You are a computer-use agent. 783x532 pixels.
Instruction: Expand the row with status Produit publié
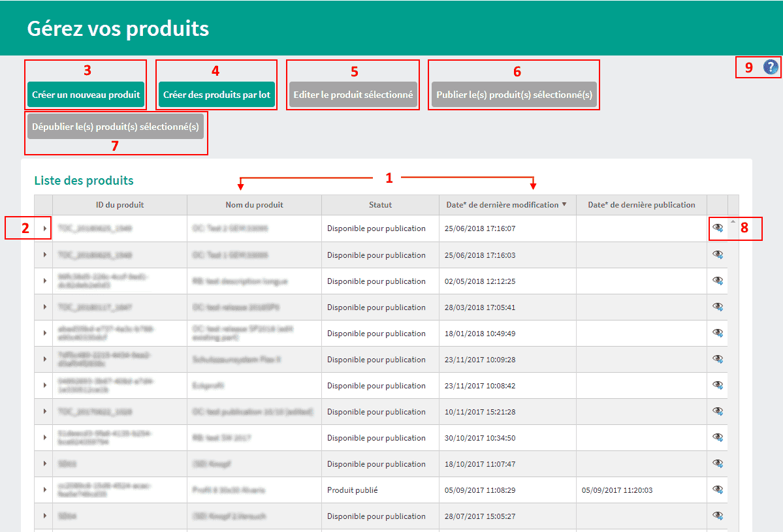(x=44, y=490)
